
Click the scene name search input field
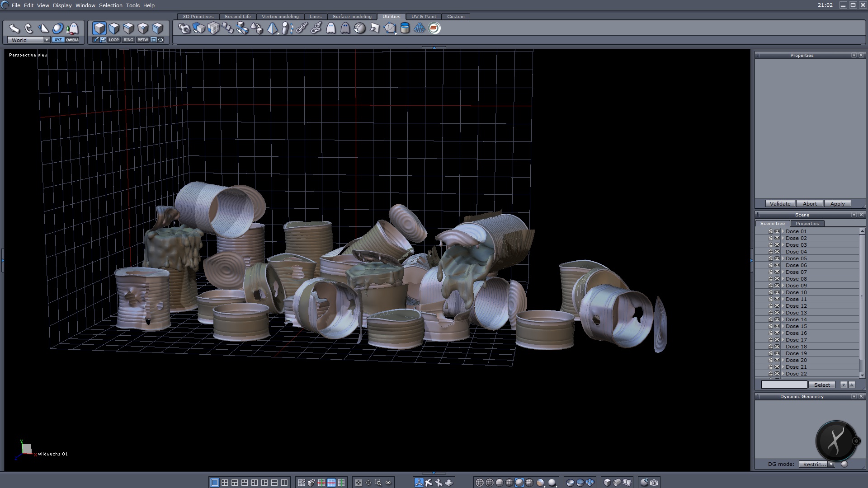coord(784,385)
